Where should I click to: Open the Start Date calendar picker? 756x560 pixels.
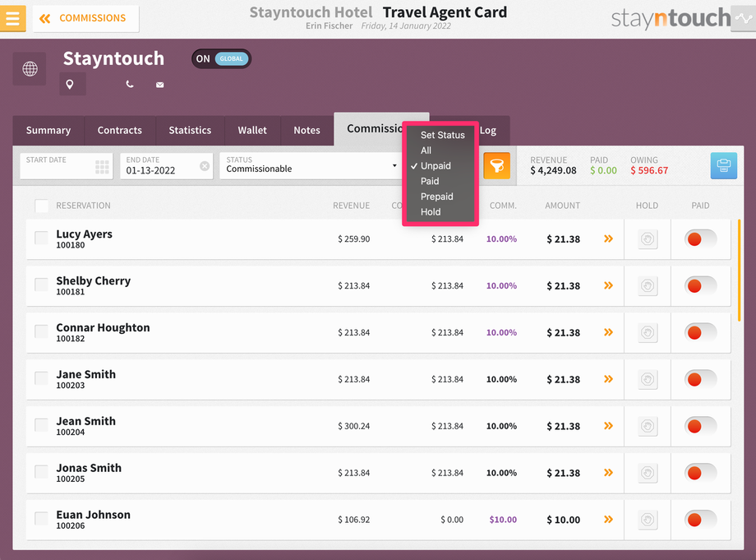point(102,167)
